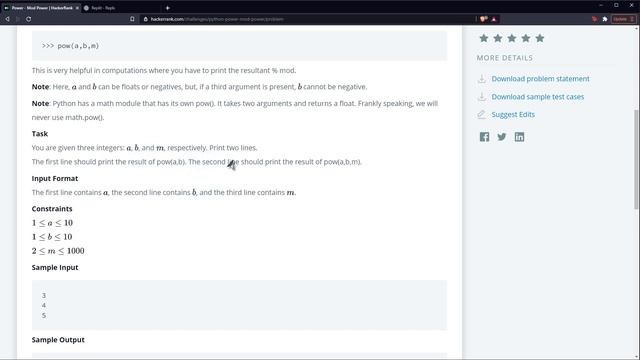Viewport: 640px width, 360px height.
Task: Click Download sample test cases link
Action: coord(538,97)
